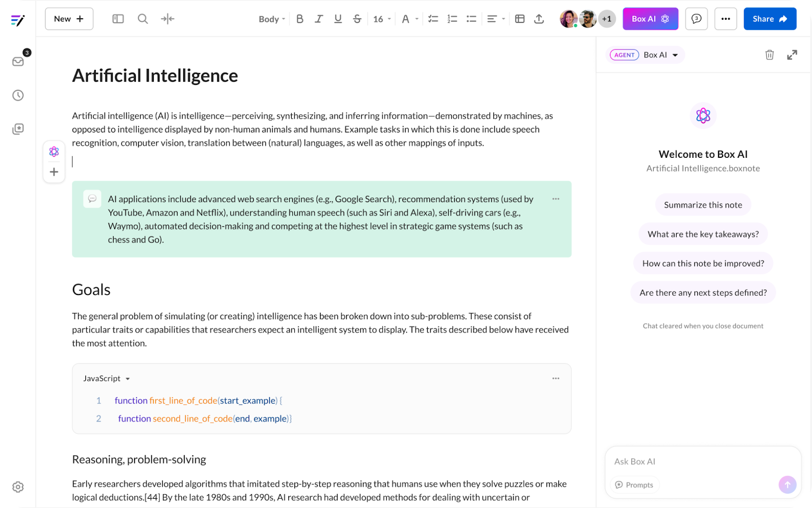Open the Body text style dropdown
Screen dimensions: 812x508
(272, 19)
